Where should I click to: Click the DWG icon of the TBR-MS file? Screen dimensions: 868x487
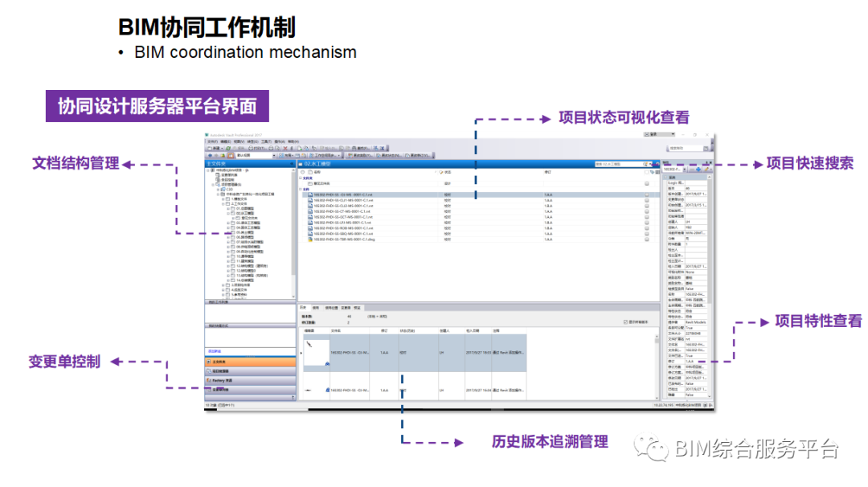tap(310, 239)
